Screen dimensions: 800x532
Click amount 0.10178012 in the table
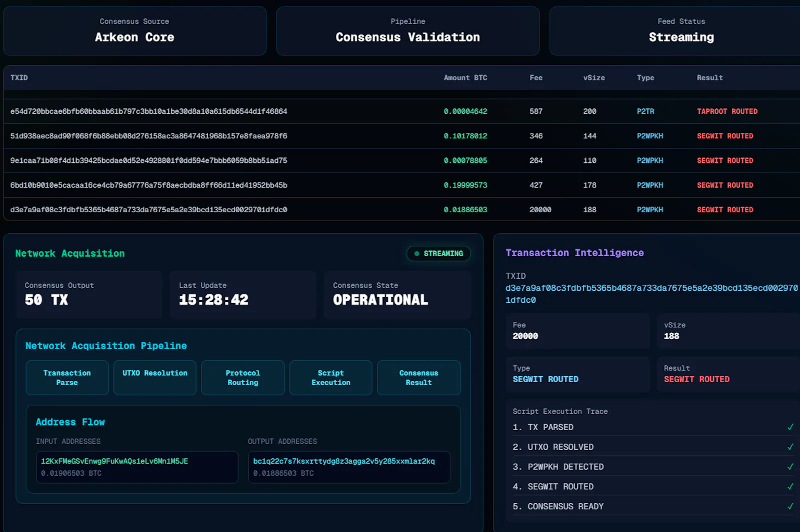[465, 136]
